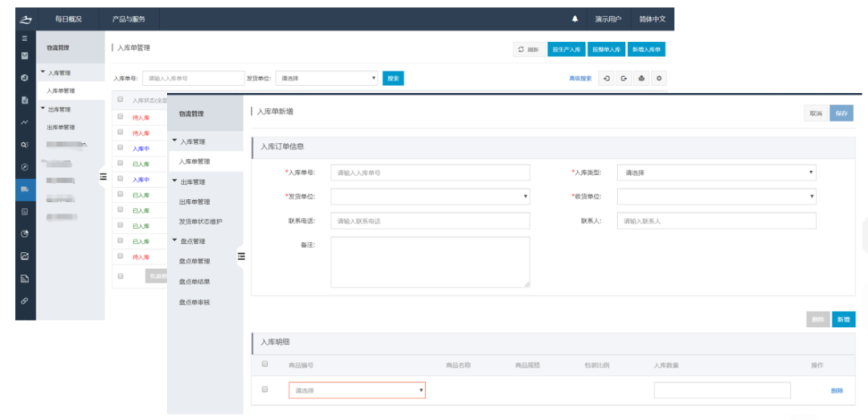Open the 入库类型 dropdown

coord(717,173)
